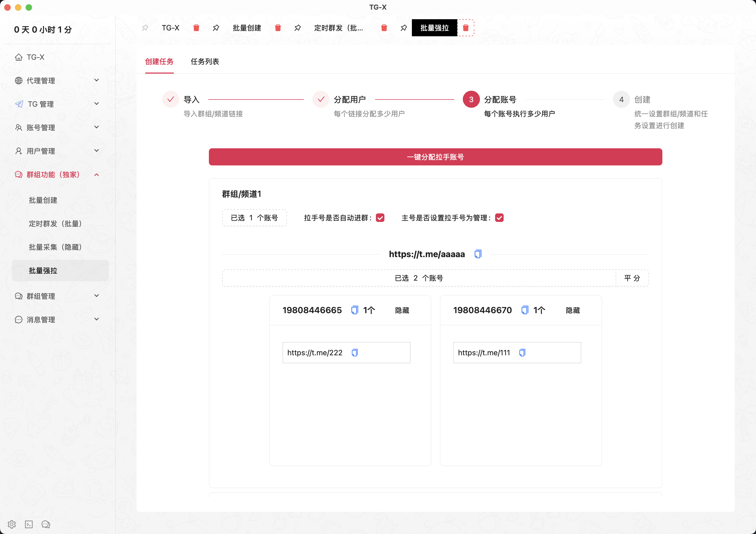This screenshot has height=534, width=756.
Task: Expand the TG 管理 menu chevron
Action: tap(97, 104)
